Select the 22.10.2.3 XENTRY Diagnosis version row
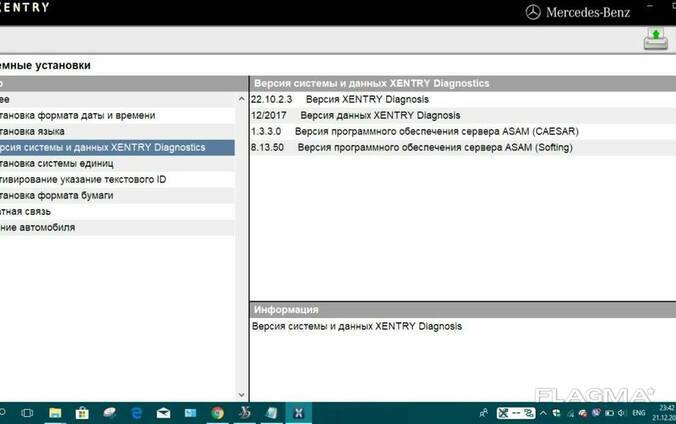This screenshot has width=676, height=424. pos(340,99)
